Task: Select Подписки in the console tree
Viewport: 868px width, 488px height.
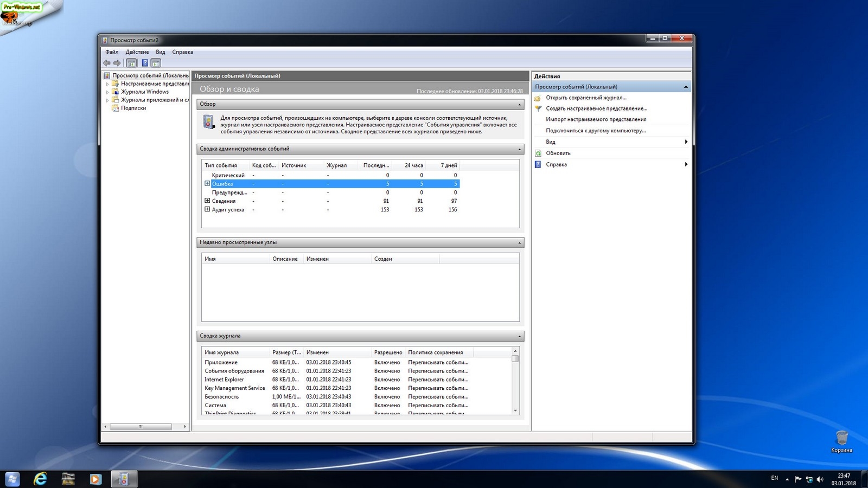Action: tap(133, 108)
